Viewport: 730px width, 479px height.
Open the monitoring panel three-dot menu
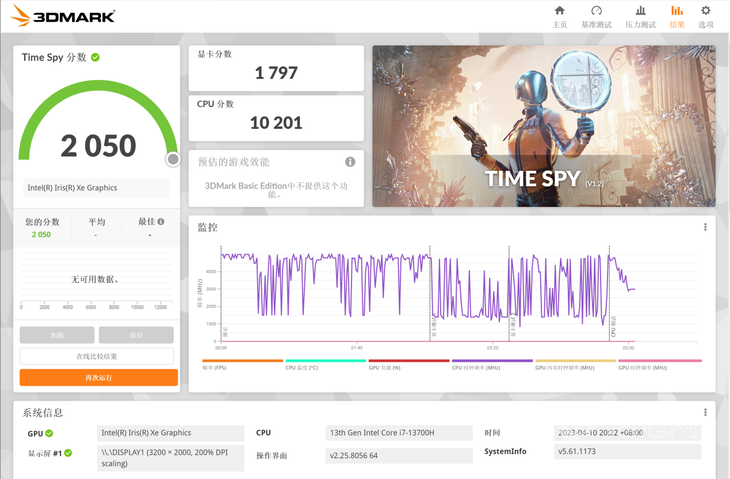tap(705, 227)
